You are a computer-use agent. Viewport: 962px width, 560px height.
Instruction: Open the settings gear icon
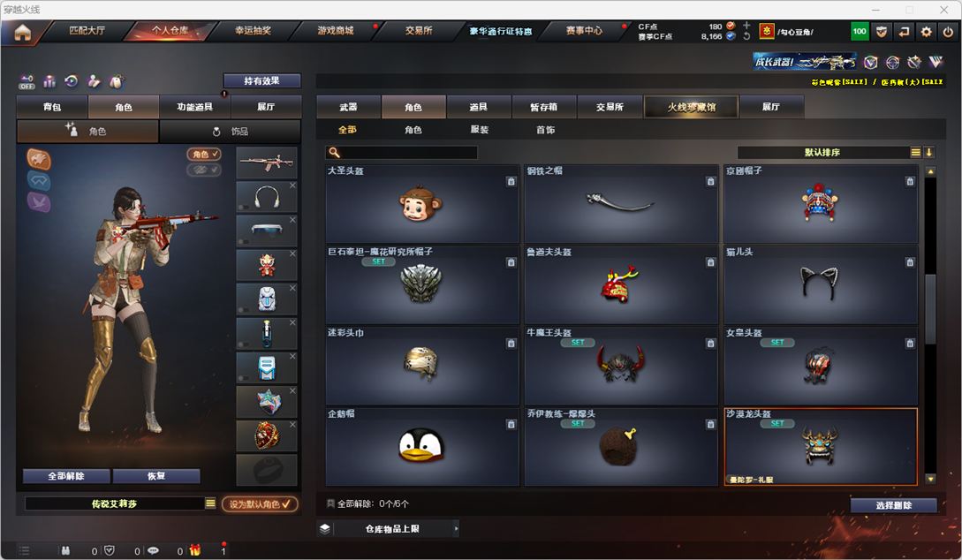926,31
